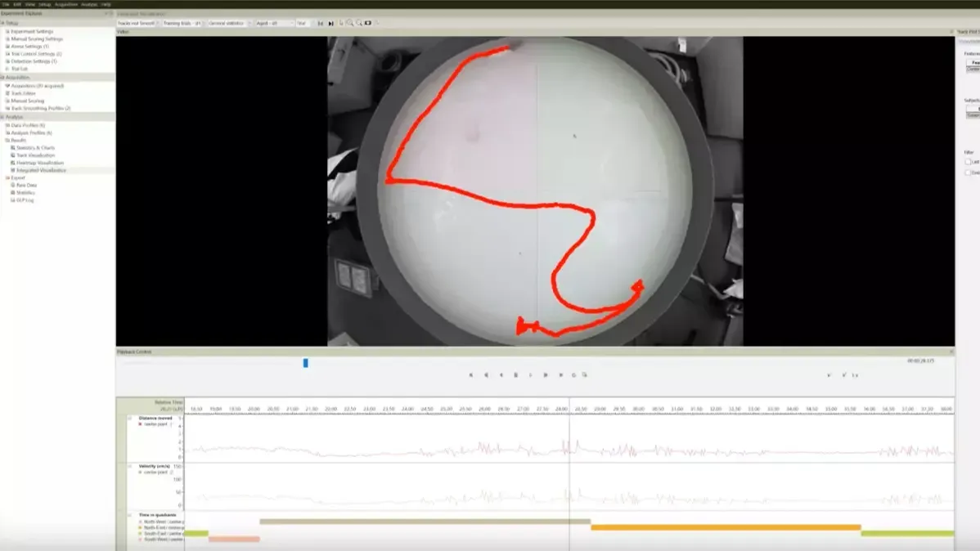
Task: Select the zoom out magnifier icon
Action: coord(358,23)
